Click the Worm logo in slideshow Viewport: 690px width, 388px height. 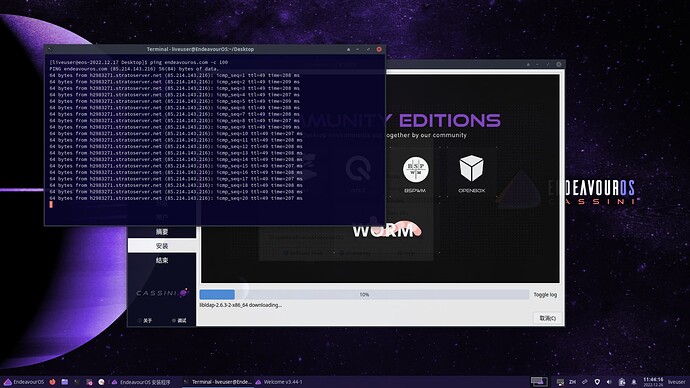click(x=387, y=229)
